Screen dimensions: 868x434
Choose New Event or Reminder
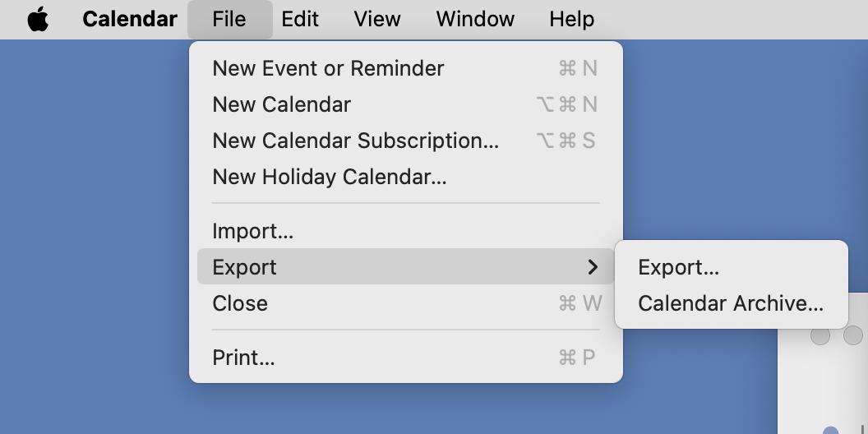pos(328,68)
